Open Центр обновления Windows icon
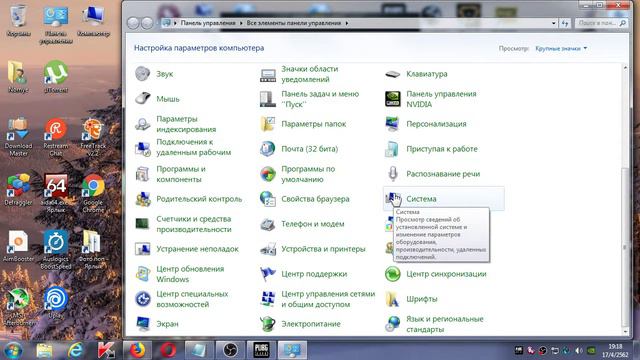This screenshot has width=640, height=360. [x=142, y=274]
